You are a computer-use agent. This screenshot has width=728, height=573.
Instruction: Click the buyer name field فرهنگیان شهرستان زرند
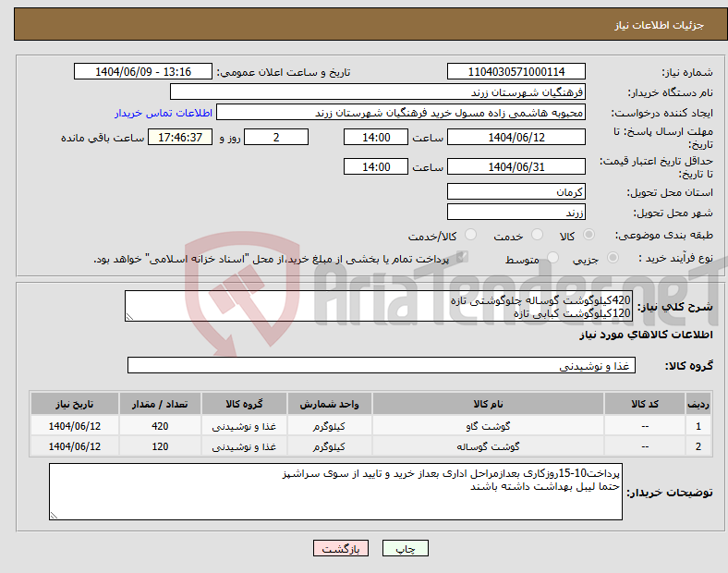tap(378, 91)
